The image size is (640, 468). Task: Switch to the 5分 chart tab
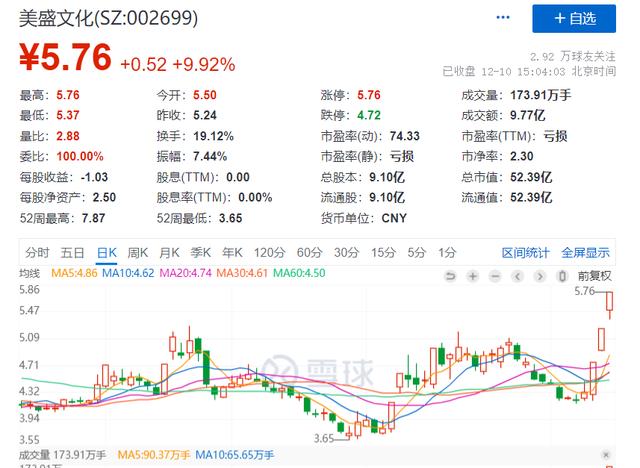pyautogui.click(x=417, y=253)
